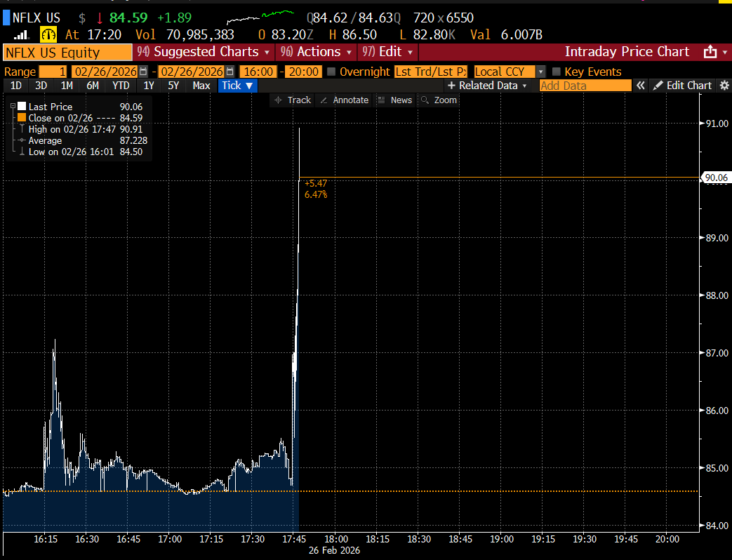This screenshot has width=732, height=560.
Task: Click the Average 87.228 legend row
Action: click(83, 140)
